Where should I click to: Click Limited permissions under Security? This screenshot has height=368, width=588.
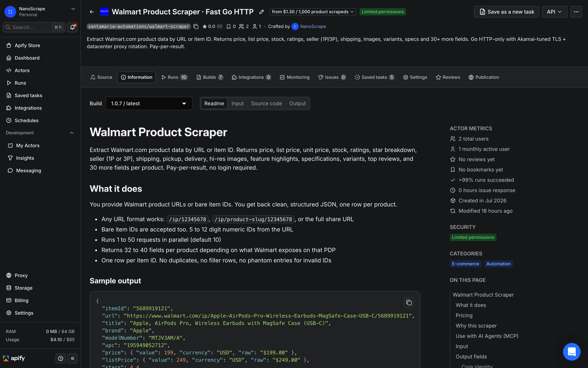coord(473,237)
